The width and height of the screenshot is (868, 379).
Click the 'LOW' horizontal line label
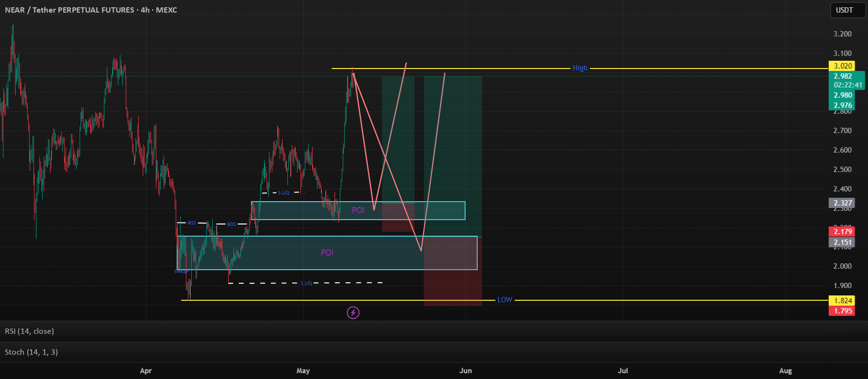504,300
